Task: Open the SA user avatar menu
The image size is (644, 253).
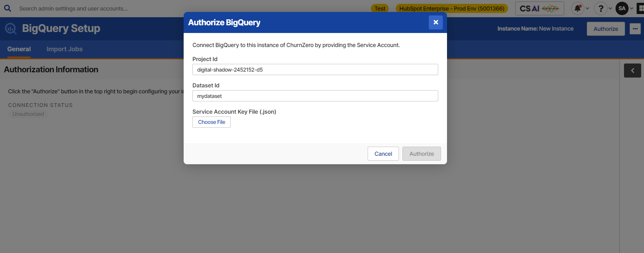Action: coord(622,8)
